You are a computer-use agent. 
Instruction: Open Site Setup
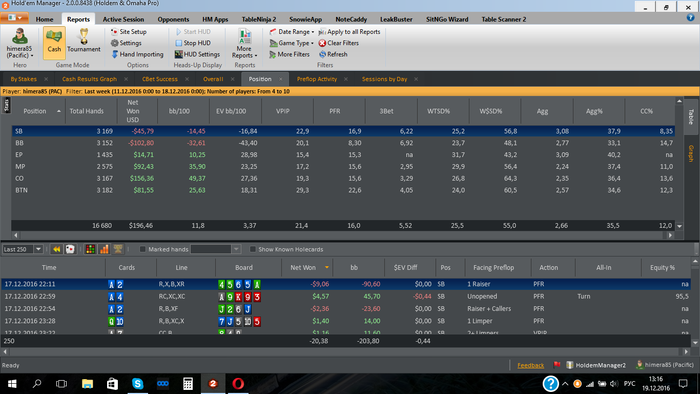(129, 32)
